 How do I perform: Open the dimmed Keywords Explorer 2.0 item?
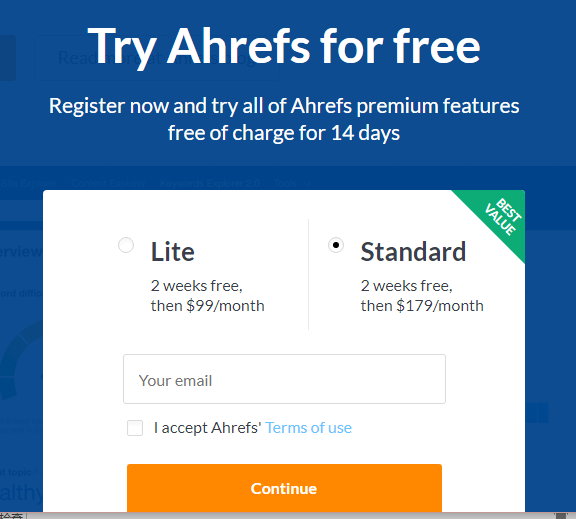tap(210, 183)
